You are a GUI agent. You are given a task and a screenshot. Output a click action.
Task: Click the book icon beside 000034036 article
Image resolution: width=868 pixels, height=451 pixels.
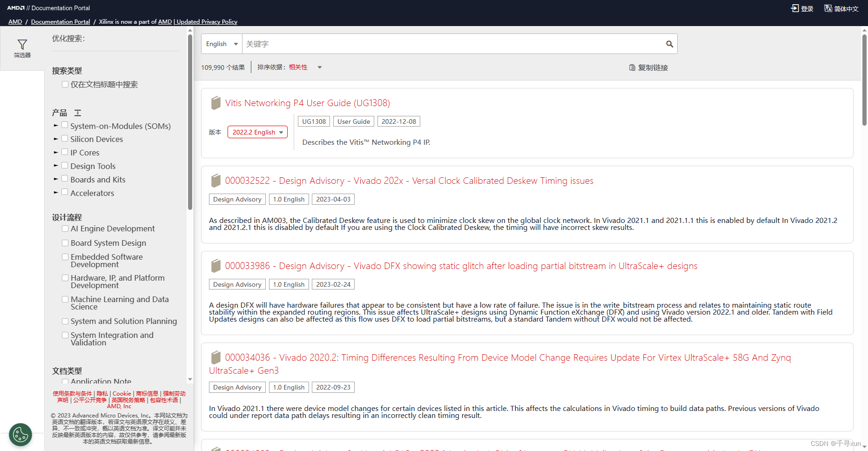[215, 357]
